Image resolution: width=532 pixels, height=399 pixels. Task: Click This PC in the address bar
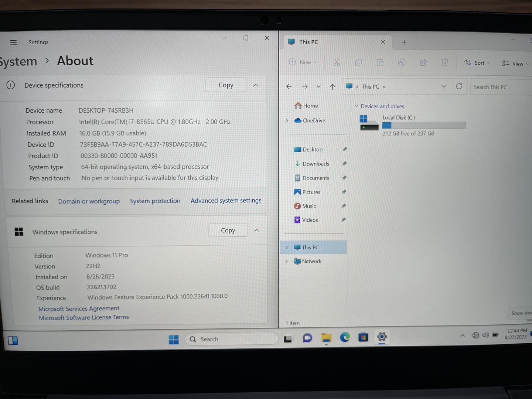[370, 86]
